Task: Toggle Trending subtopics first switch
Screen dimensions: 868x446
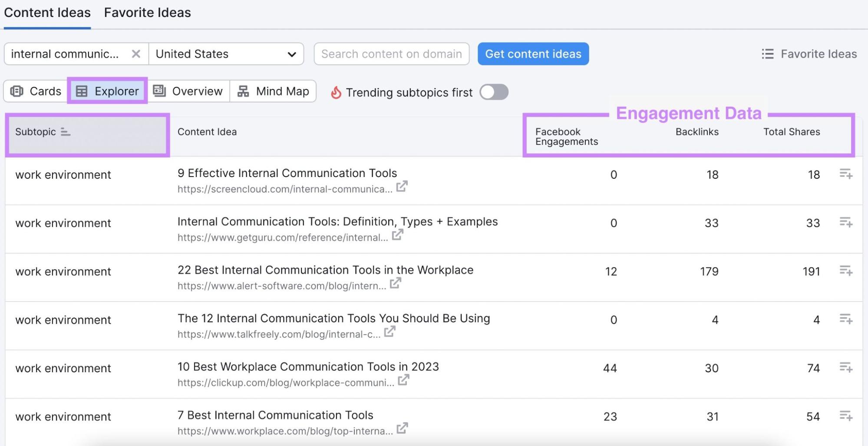Action: (494, 92)
